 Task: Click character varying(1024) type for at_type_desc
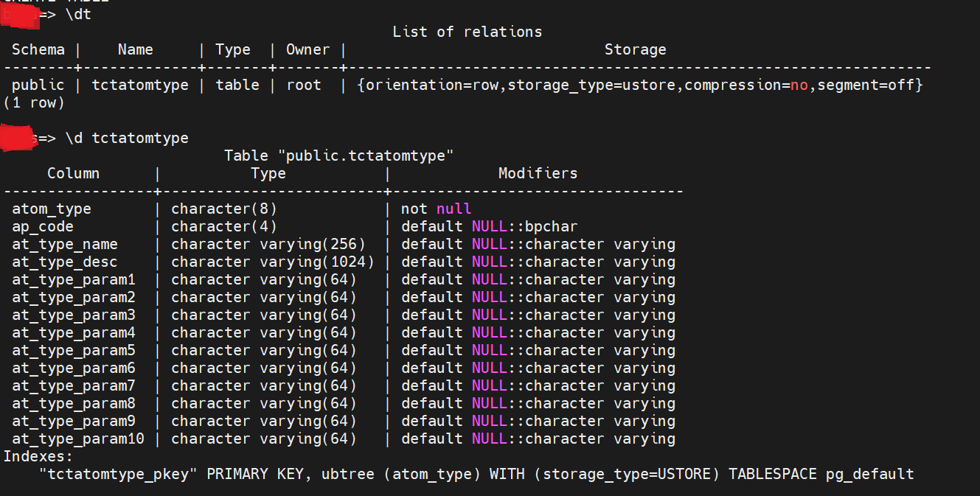(x=273, y=262)
